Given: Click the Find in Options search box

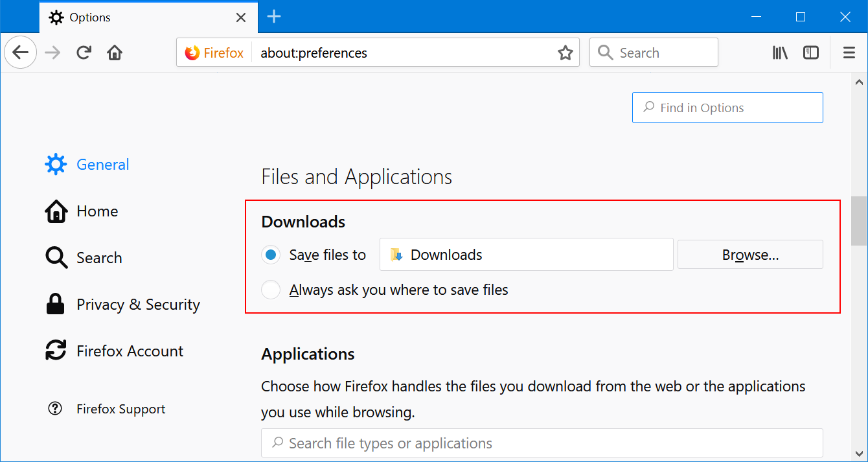Looking at the screenshot, I should pos(727,108).
